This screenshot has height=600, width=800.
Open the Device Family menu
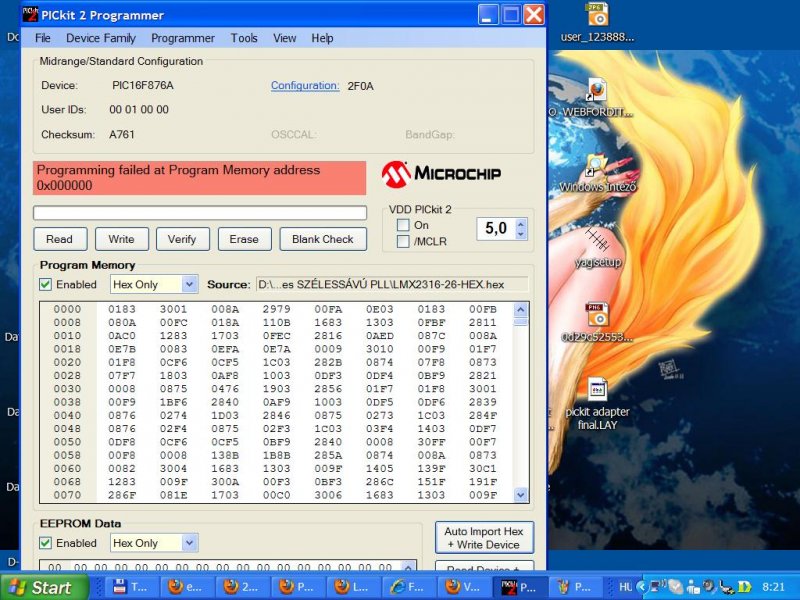tap(101, 38)
